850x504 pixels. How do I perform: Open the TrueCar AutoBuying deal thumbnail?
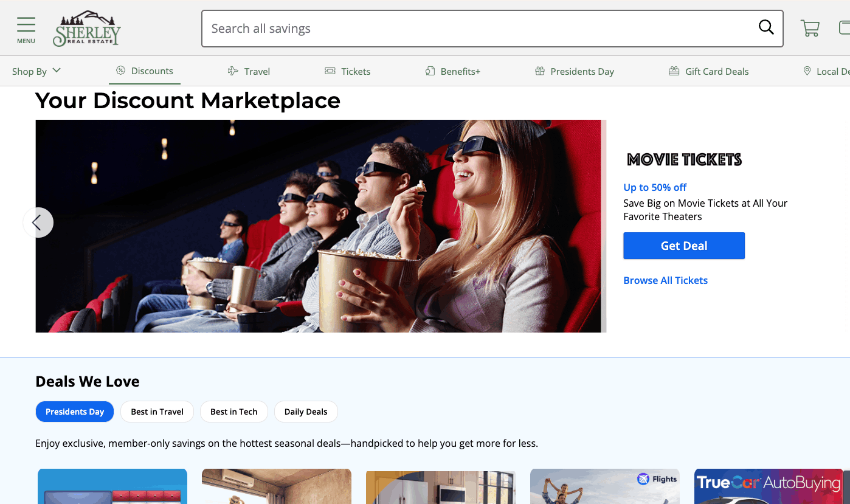point(769,486)
